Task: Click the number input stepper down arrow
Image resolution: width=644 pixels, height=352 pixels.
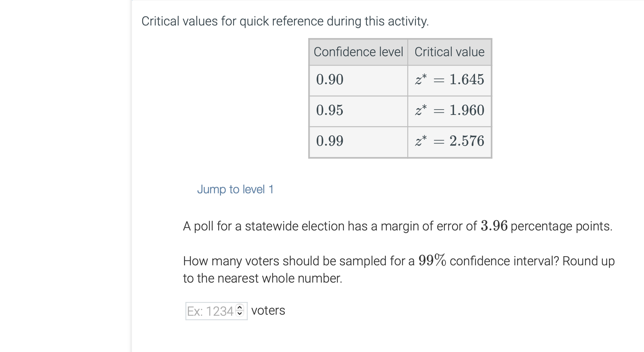Action: [x=240, y=313]
